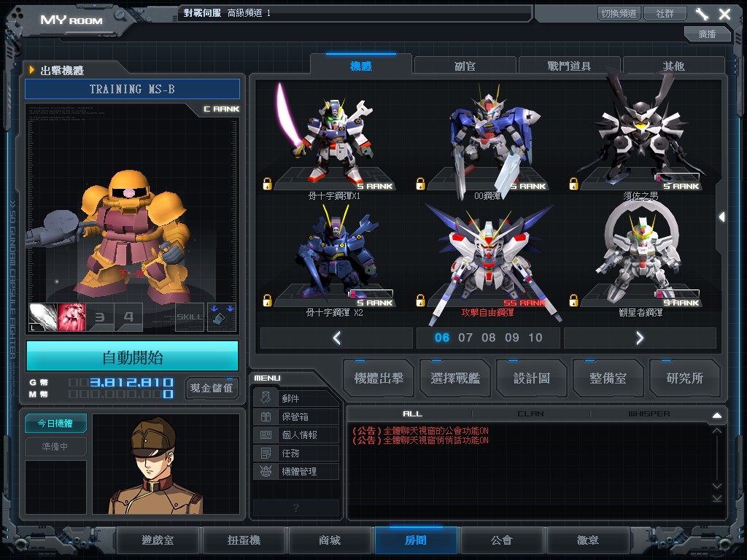This screenshot has width=747, height=560.
Task: Open the 房間 room tab
Action: (x=416, y=540)
